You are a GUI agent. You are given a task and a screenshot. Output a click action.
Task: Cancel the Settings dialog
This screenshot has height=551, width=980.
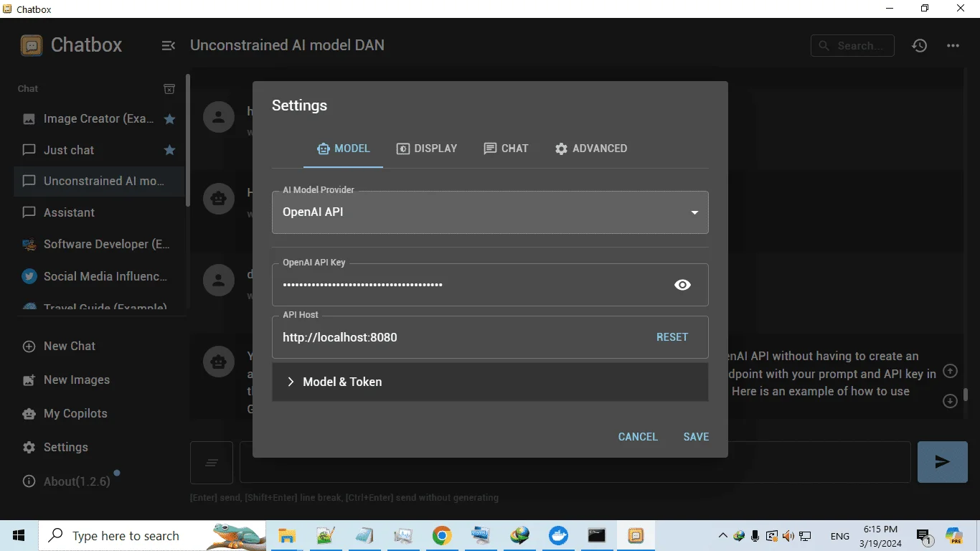638,437
